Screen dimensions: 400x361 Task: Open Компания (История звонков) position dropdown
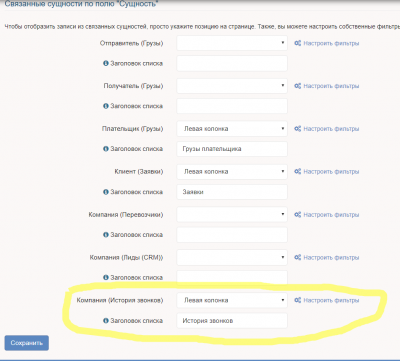pyautogui.click(x=232, y=300)
